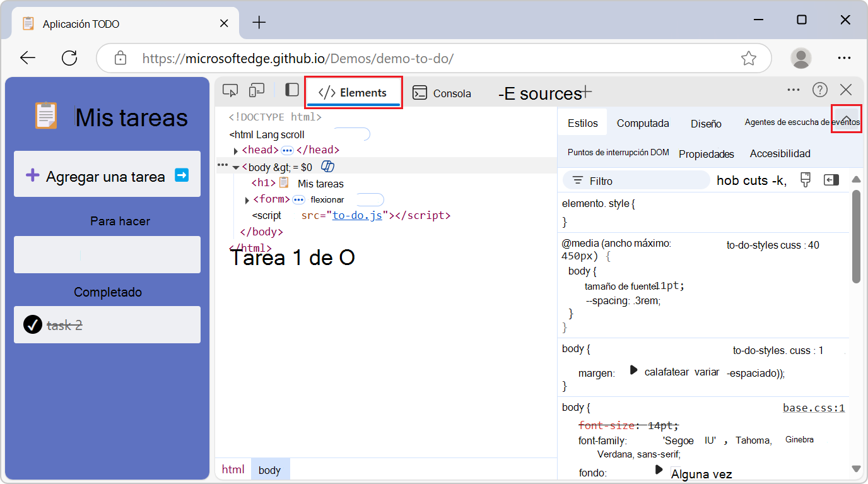Viewport: 868px width, 484px height.
Task: Click the styles pane scroll-down arrow
Action: (x=856, y=469)
